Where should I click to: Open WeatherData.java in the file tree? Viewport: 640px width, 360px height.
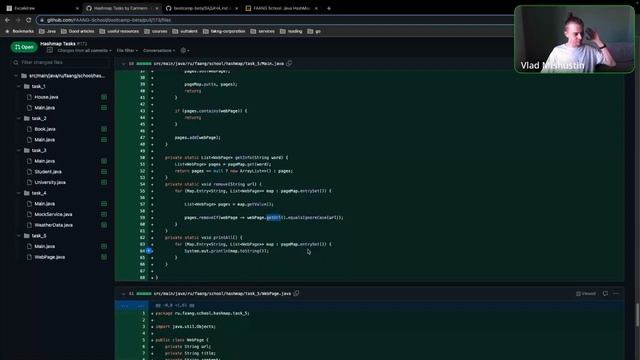[53, 225]
